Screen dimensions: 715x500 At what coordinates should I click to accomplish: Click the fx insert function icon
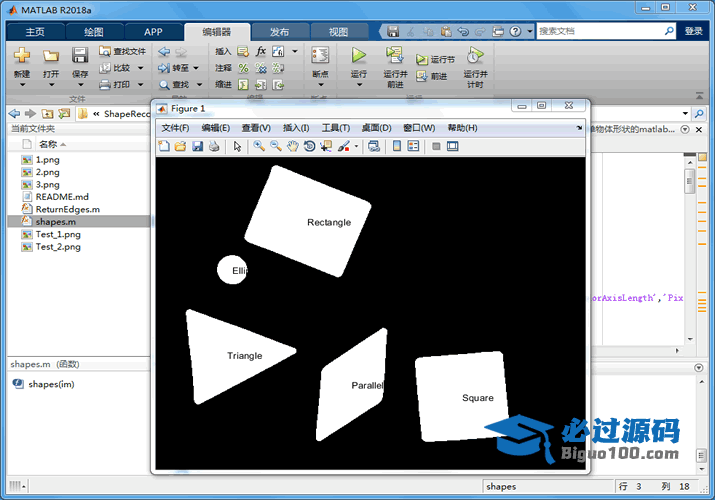(x=260, y=51)
